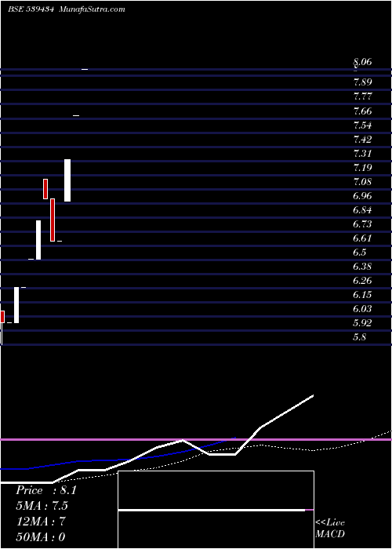Click the dash mark at 8.06 level
Image resolution: width=392 pixels, height=549 pixels.
click(85, 69)
